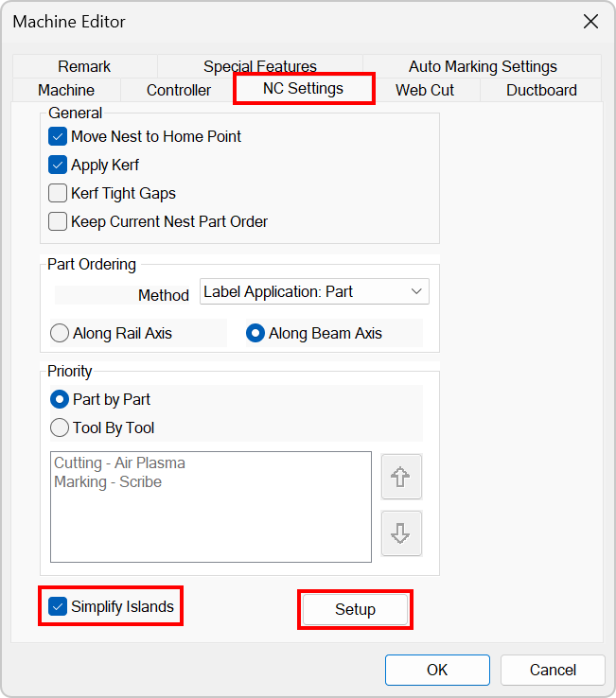Viewport: 616px width, 698px height.
Task: Click the Setup button
Action: 355,610
